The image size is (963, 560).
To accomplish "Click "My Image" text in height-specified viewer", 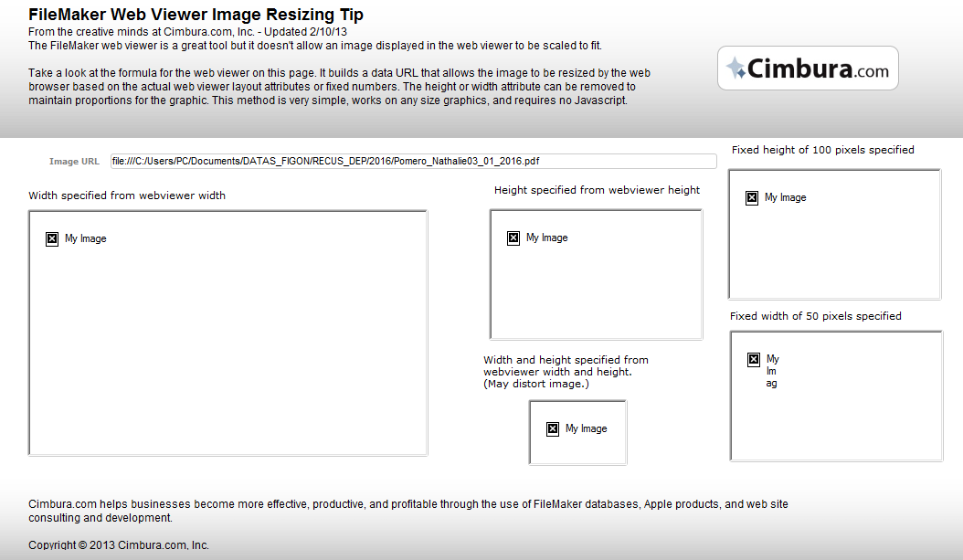I will [546, 238].
